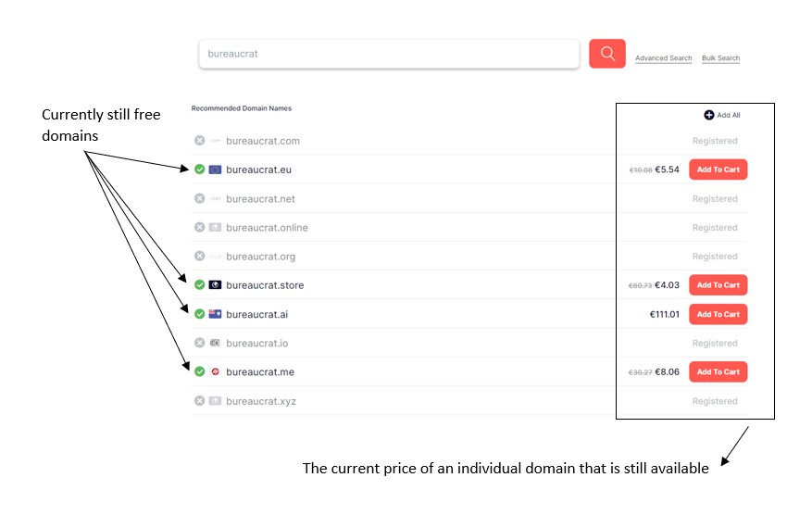Click the flag icon for bureaucrat.ai
Image resolution: width=812 pixels, height=515 pixels.
[x=215, y=314]
